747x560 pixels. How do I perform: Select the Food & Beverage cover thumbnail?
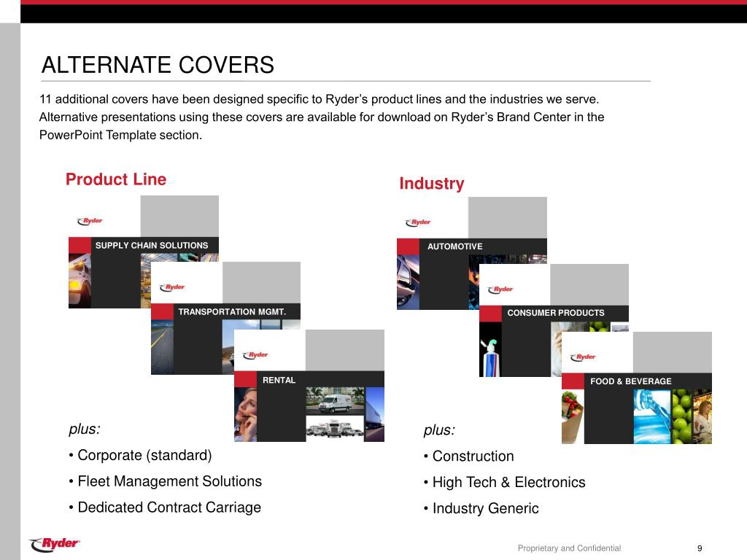click(637, 388)
